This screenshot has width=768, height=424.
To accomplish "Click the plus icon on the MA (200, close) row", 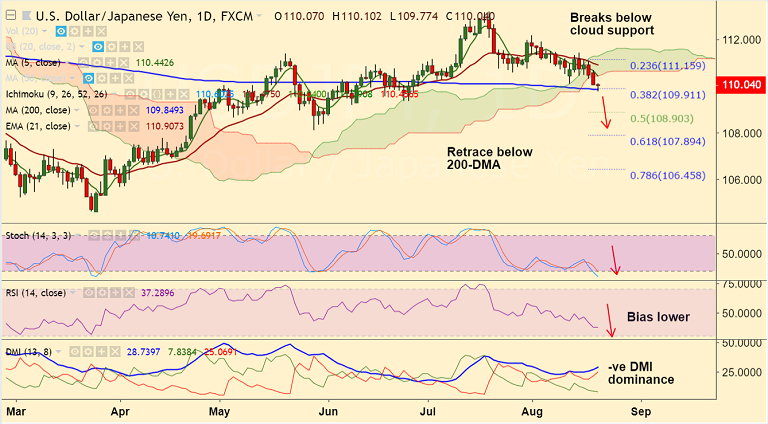I will click(120, 111).
